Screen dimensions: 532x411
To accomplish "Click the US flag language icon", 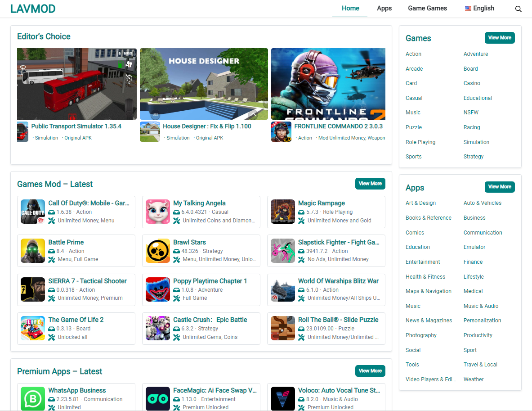I will click(468, 9).
